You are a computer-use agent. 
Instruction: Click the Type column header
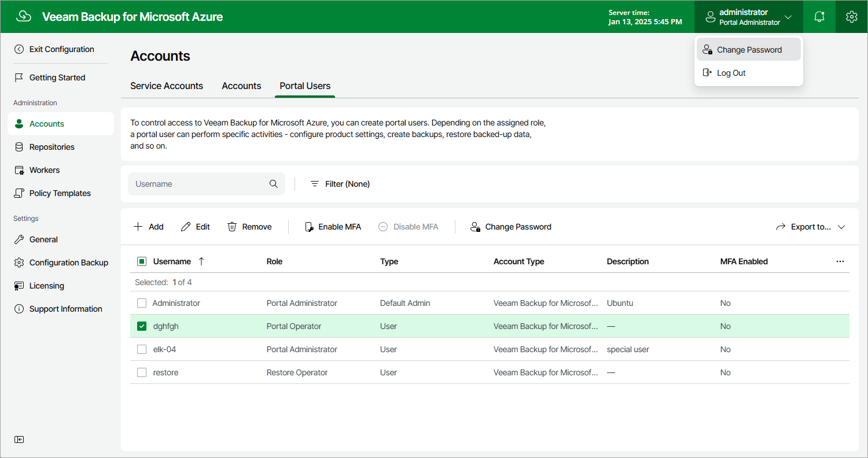pyautogui.click(x=389, y=261)
